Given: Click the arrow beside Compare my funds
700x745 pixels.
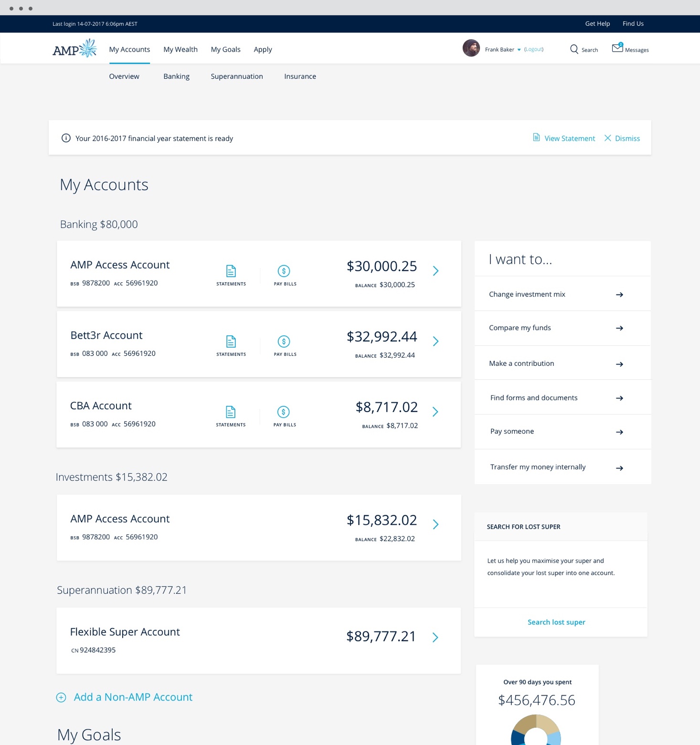Looking at the screenshot, I should (x=619, y=328).
